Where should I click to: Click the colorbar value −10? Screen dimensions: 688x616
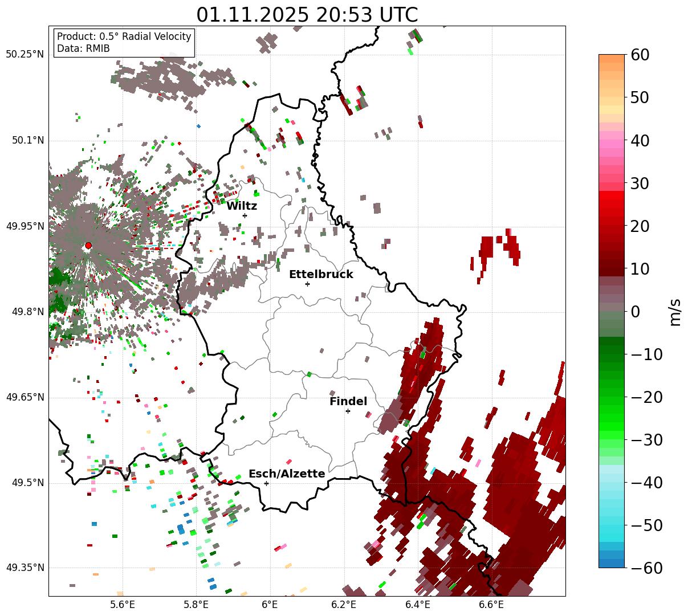646,354
